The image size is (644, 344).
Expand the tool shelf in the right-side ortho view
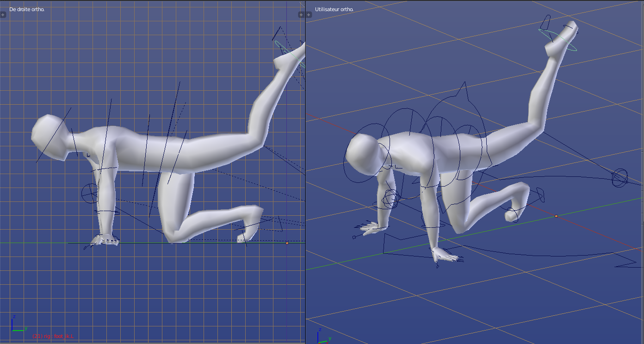pyautogui.click(x=3, y=15)
